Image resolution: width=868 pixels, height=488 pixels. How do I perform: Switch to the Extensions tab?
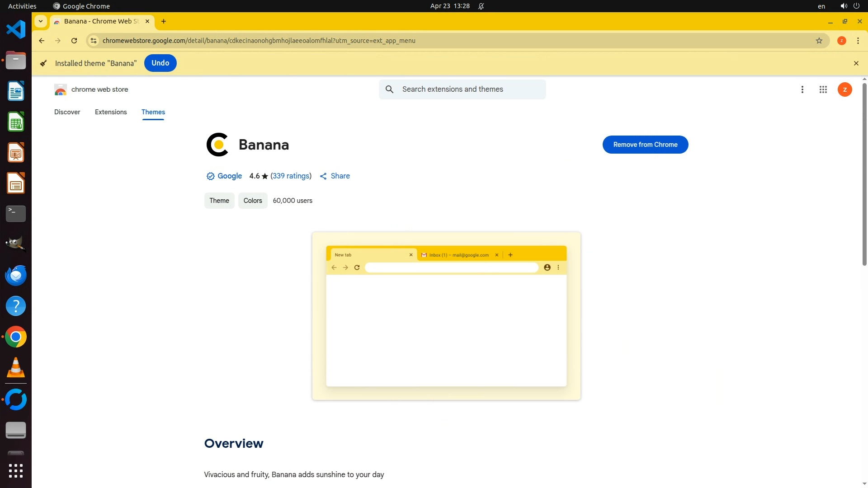point(111,112)
